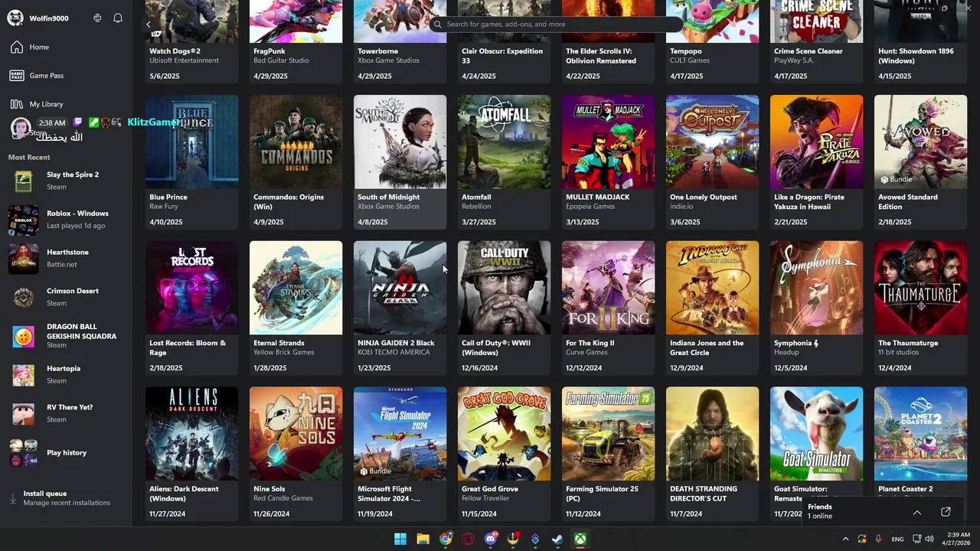Open Planet Coaster 2 game card
The width and height of the screenshot is (980, 551).
[920, 440]
